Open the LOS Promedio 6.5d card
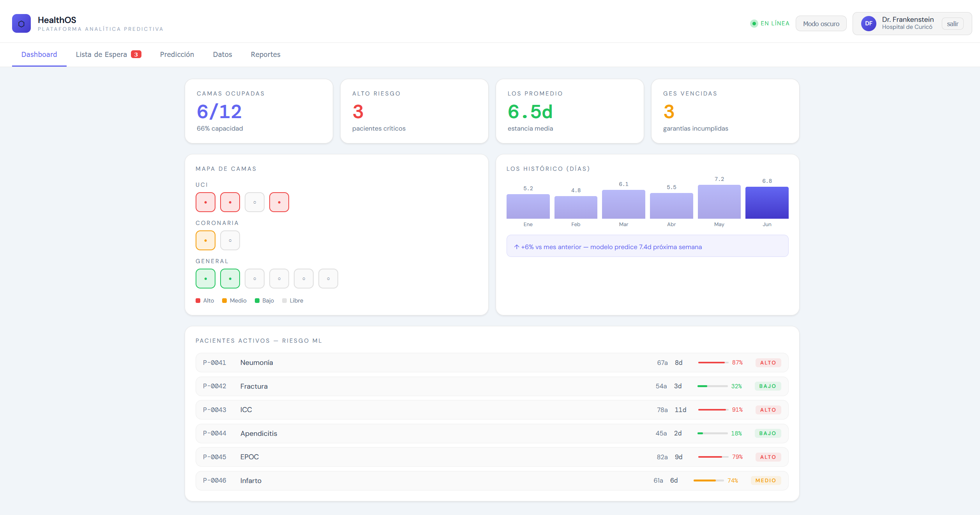This screenshot has width=980, height=515. pos(570,111)
